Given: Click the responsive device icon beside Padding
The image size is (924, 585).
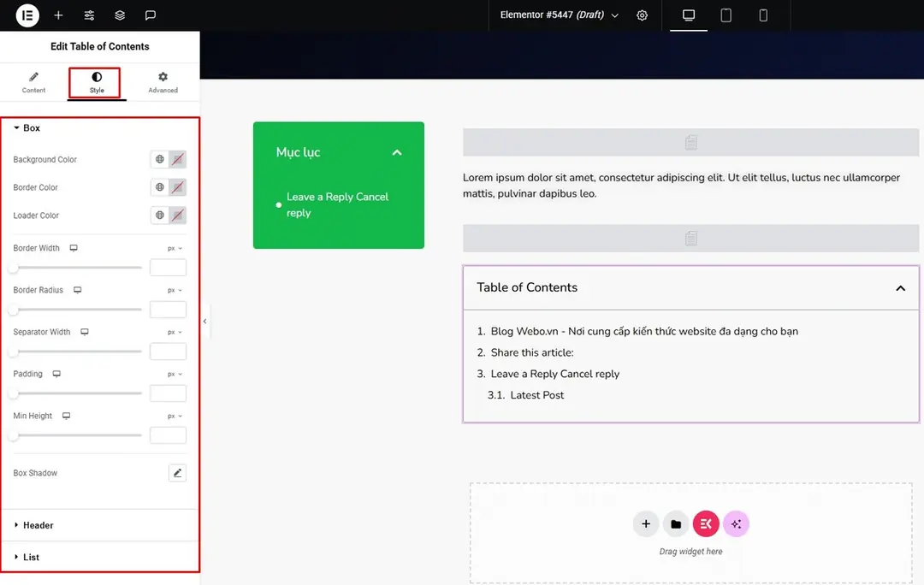Looking at the screenshot, I should coord(56,374).
